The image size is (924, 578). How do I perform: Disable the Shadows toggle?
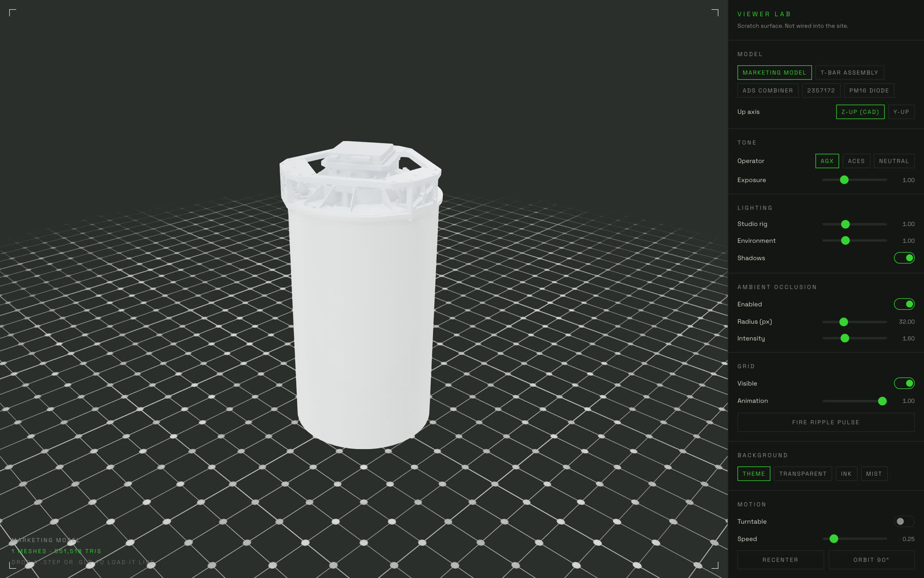(x=904, y=258)
